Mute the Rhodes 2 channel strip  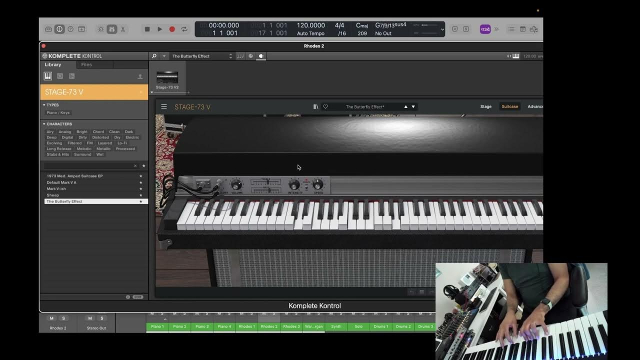(x=51, y=318)
